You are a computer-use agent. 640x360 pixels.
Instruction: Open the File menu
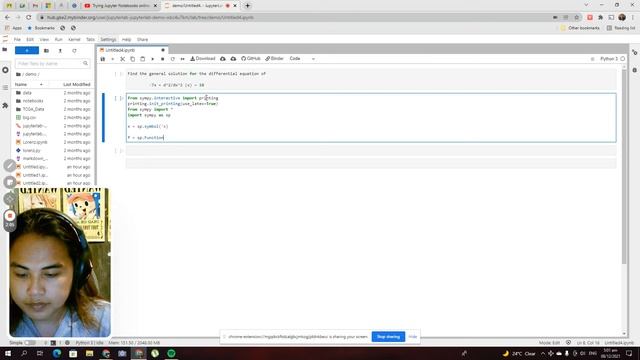(x=17, y=40)
